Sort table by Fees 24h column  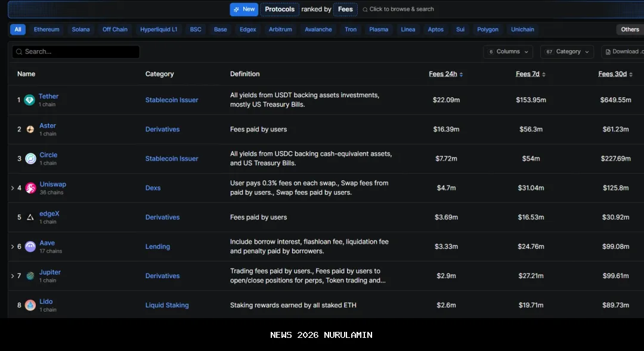pos(446,74)
